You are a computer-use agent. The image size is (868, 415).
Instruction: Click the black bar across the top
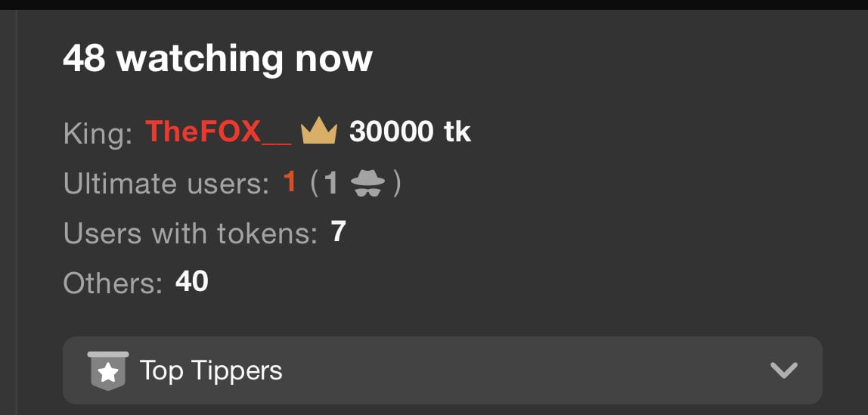(434, 5)
